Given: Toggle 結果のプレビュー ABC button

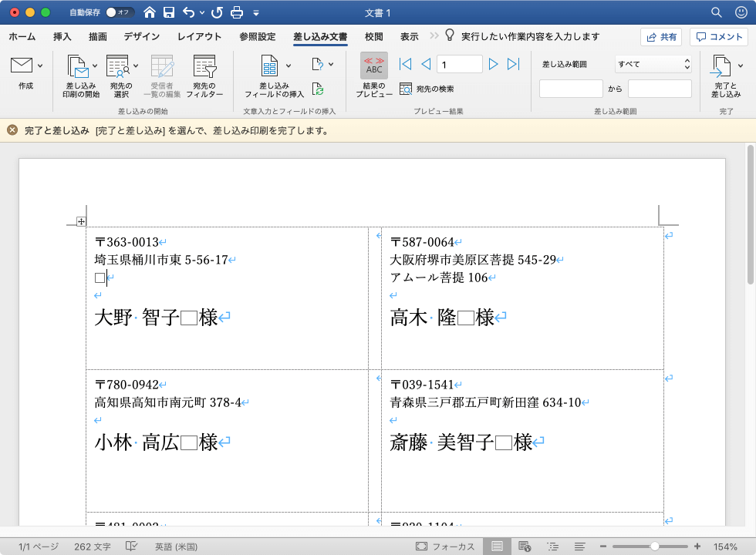Looking at the screenshot, I should tap(374, 66).
